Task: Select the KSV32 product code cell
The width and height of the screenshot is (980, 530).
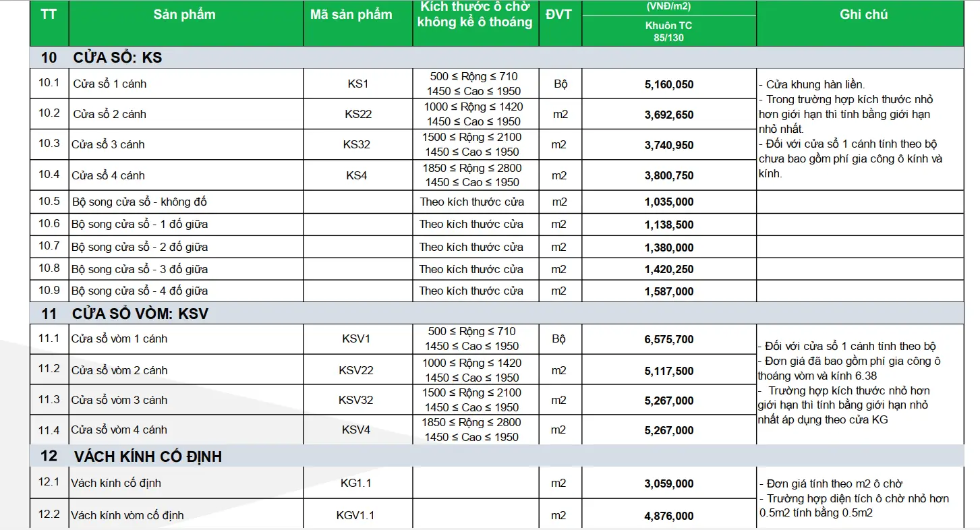Action: (x=356, y=400)
